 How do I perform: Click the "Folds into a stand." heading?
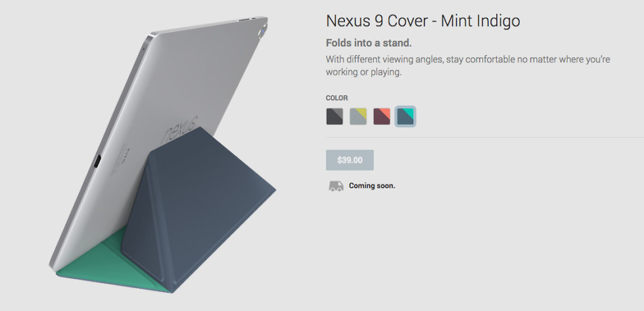369,43
